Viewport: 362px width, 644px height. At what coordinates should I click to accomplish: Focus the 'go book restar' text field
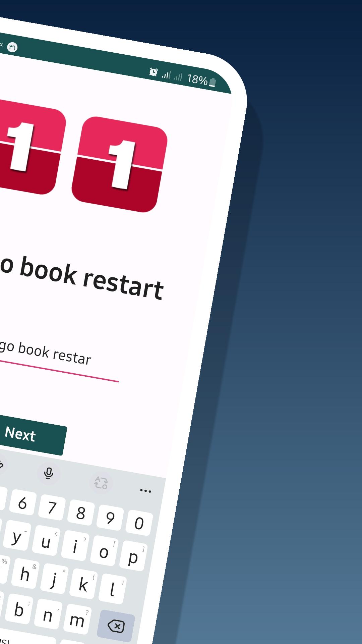tap(59, 359)
